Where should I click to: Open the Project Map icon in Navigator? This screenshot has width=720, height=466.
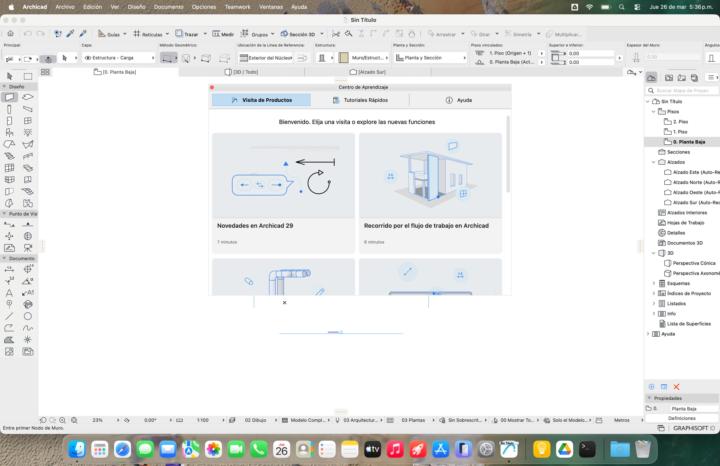[651, 78]
